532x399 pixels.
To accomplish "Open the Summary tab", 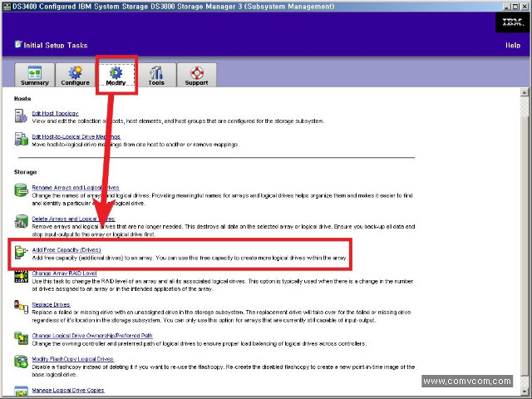I will [x=35, y=75].
